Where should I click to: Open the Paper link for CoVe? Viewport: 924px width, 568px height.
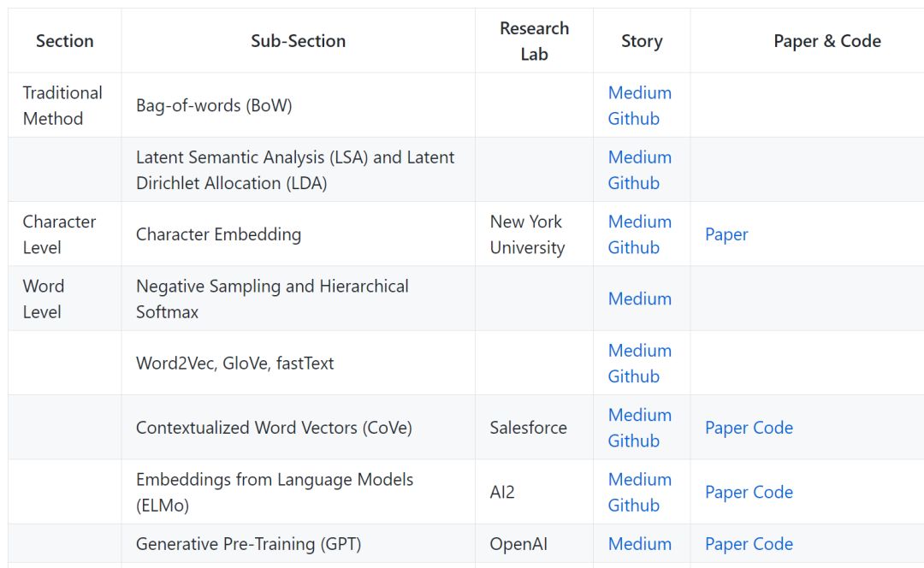(x=726, y=428)
